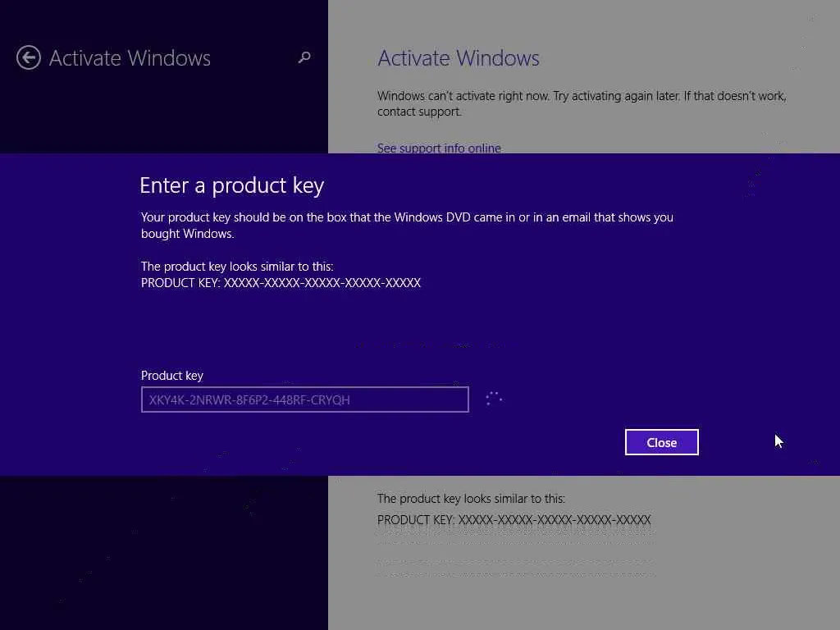840x630 pixels.
Task: Click the right pane 'Activate Windows' heading
Action: pyautogui.click(x=458, y=58)
